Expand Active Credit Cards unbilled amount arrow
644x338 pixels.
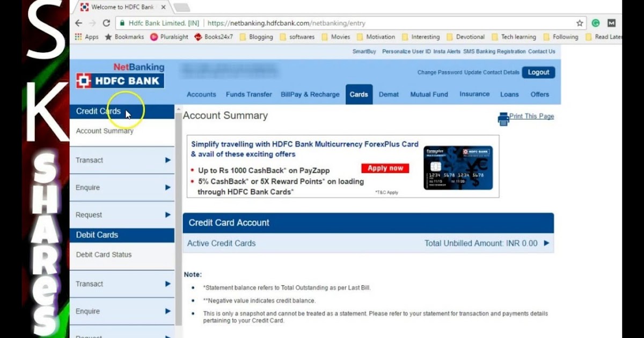coord(546,243)
